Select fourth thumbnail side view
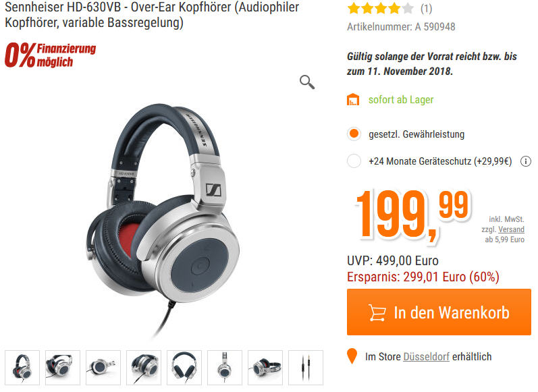Viewport: 538px width, 392px height. [144, 368]
